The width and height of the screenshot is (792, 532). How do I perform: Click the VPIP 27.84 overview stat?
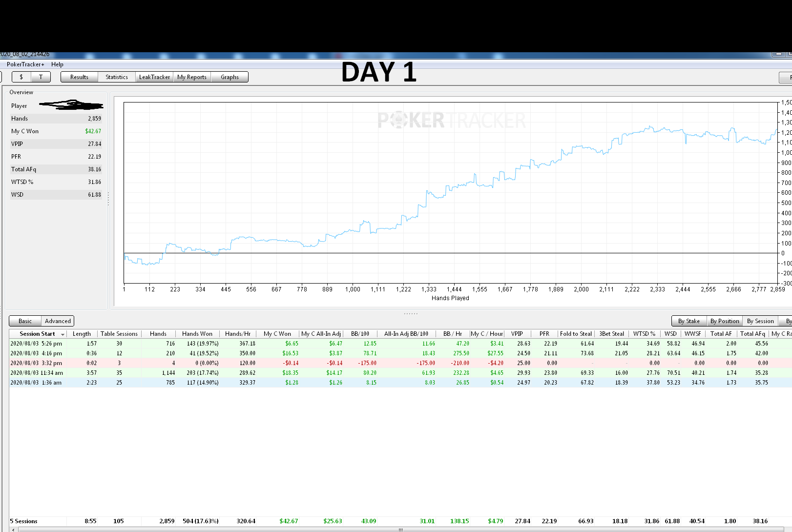tap(56, 144)
